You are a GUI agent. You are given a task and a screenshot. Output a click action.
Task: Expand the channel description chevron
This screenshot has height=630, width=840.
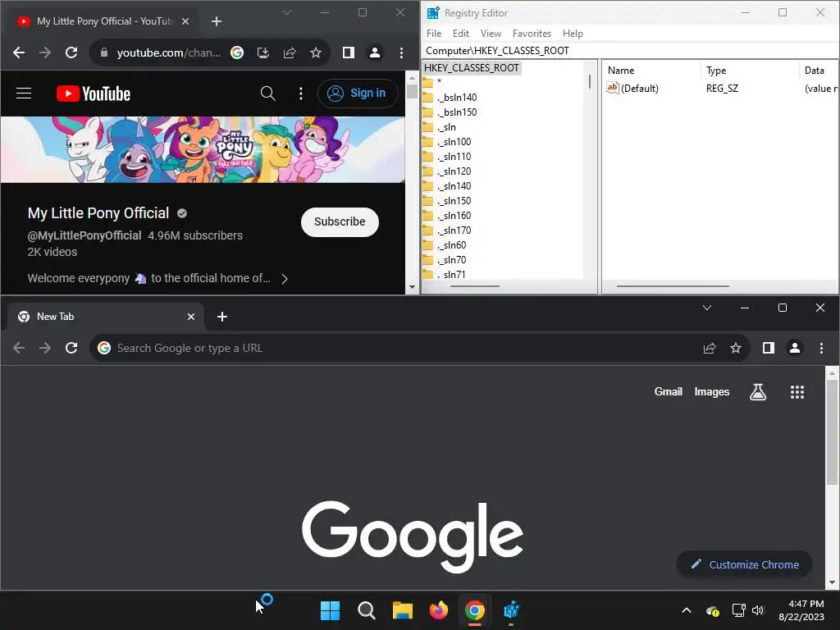[x=285, y=279]
